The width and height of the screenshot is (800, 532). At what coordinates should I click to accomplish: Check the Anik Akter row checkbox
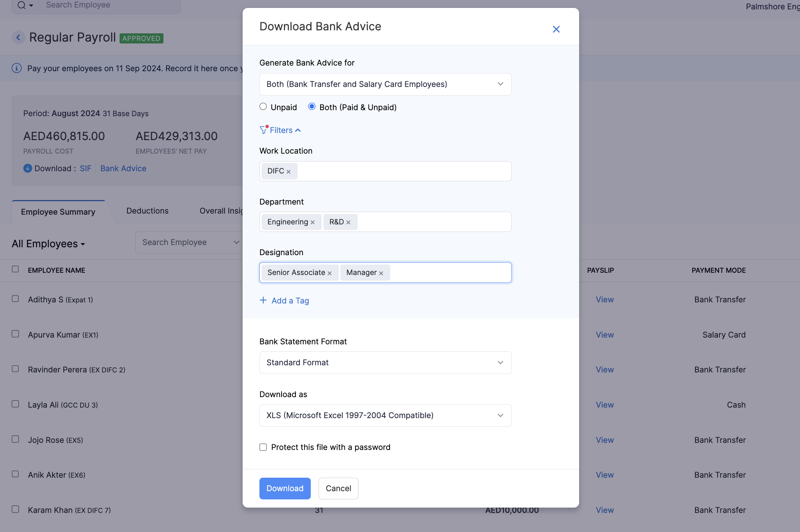point(15,474)
